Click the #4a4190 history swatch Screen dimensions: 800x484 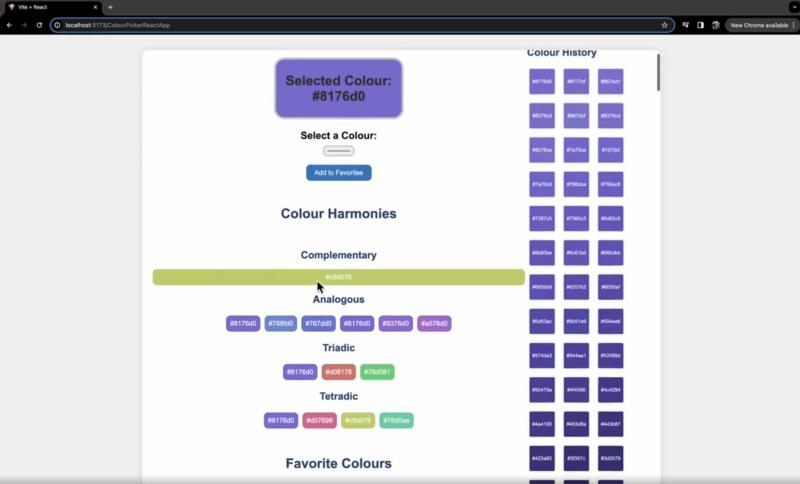tap(542, 424)
